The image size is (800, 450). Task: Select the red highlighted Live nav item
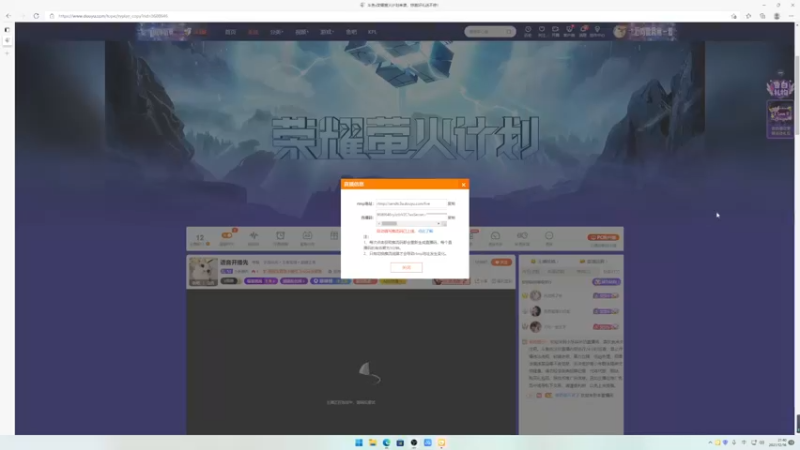[x=253, y=32]
